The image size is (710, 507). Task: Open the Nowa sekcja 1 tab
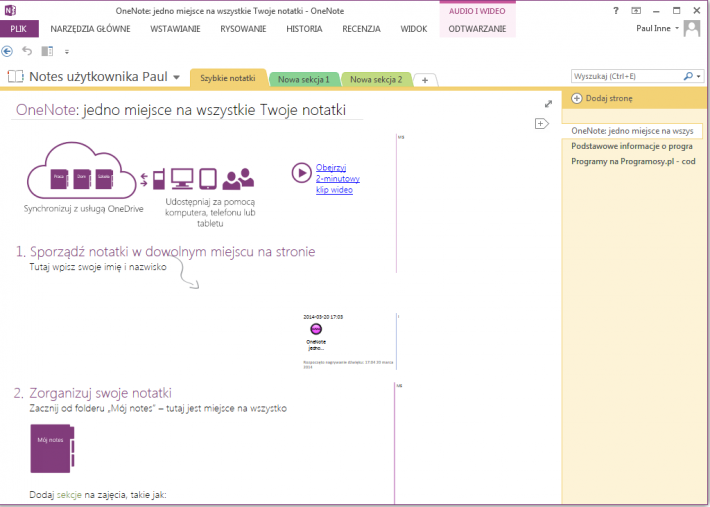[303, 80]
